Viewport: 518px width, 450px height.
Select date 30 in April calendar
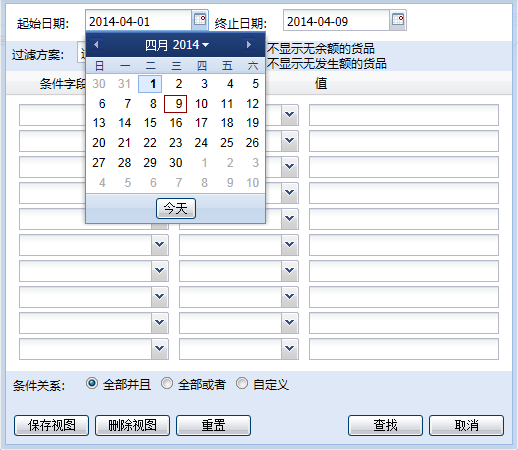(x=175, y=163)
